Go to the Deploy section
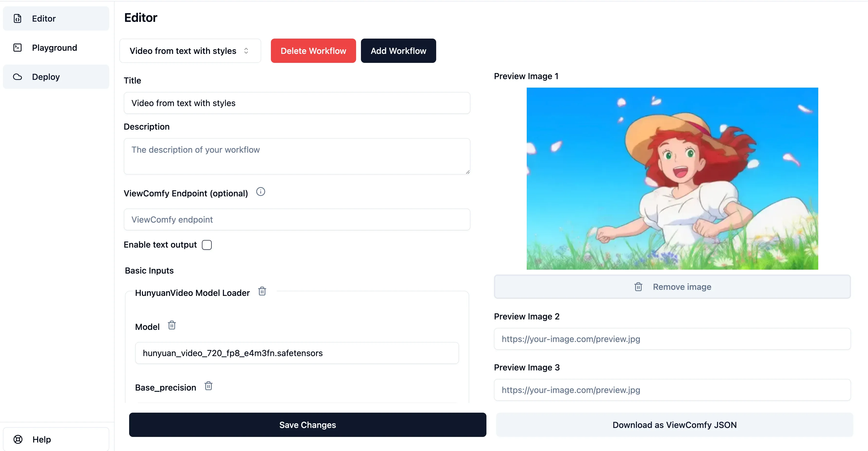Viewport: 868px width, 451px height. coord(56,77)
